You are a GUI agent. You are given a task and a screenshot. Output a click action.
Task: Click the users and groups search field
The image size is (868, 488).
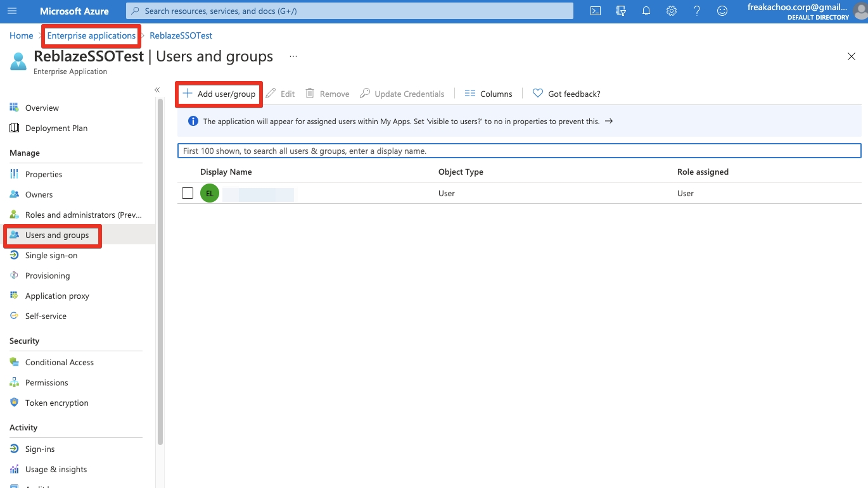(519, 151)
